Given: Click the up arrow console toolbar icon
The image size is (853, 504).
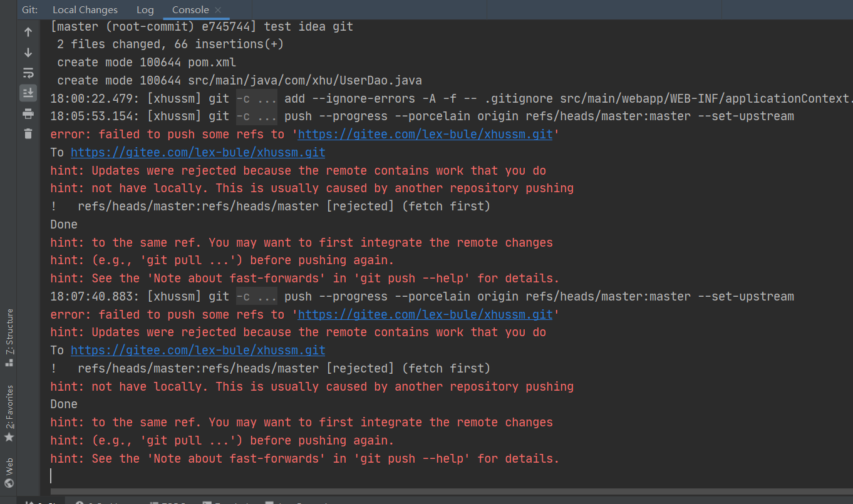Looking at the screenshot, I should 28,32.
